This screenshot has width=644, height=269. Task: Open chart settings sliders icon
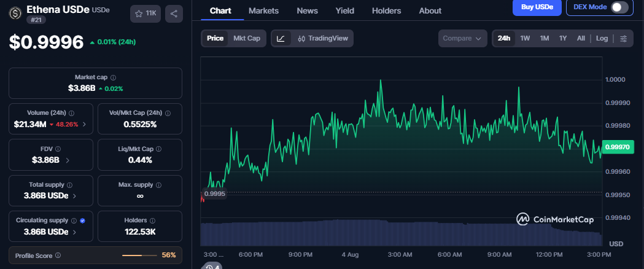tap(624, 38)
